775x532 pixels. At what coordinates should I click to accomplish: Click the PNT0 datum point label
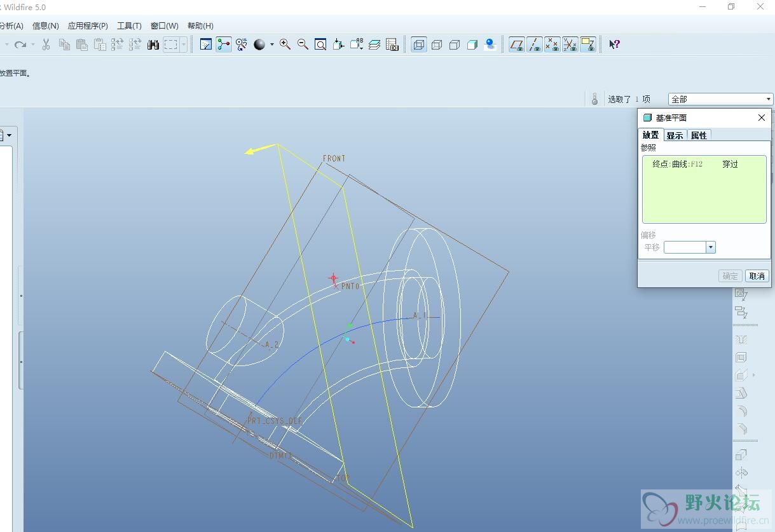click(x=350, y=286)
